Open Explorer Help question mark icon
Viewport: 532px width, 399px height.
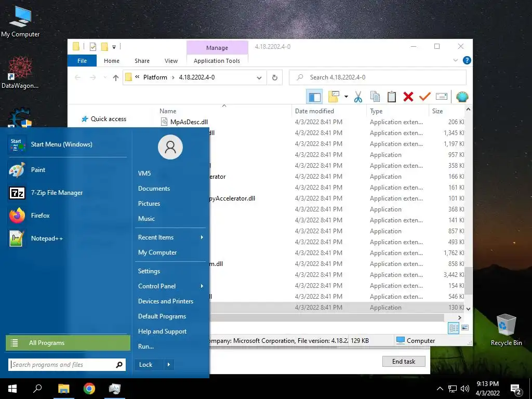click(467, 60)
